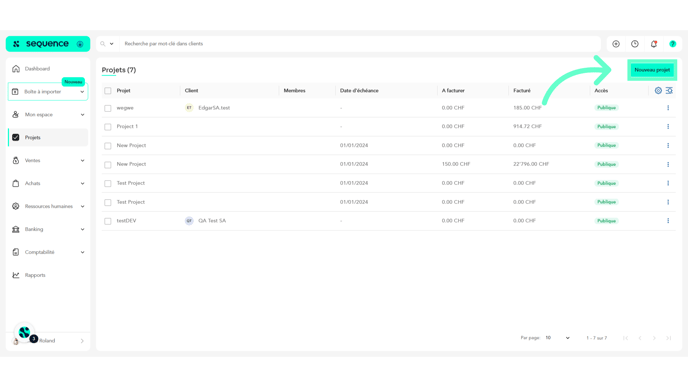Click the Achats shopping bag icon
The image size is (688, 387).
[x=16, y=183]
